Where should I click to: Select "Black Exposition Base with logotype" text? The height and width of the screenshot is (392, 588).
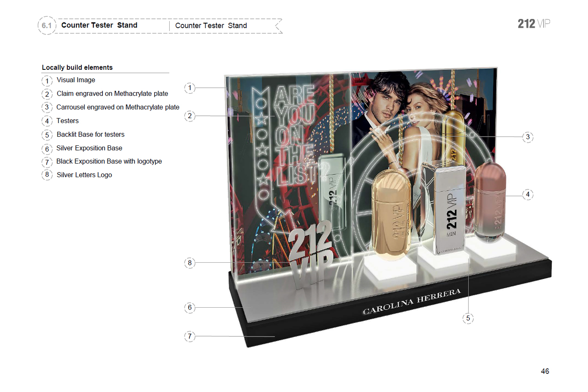[x=109, y=162]
